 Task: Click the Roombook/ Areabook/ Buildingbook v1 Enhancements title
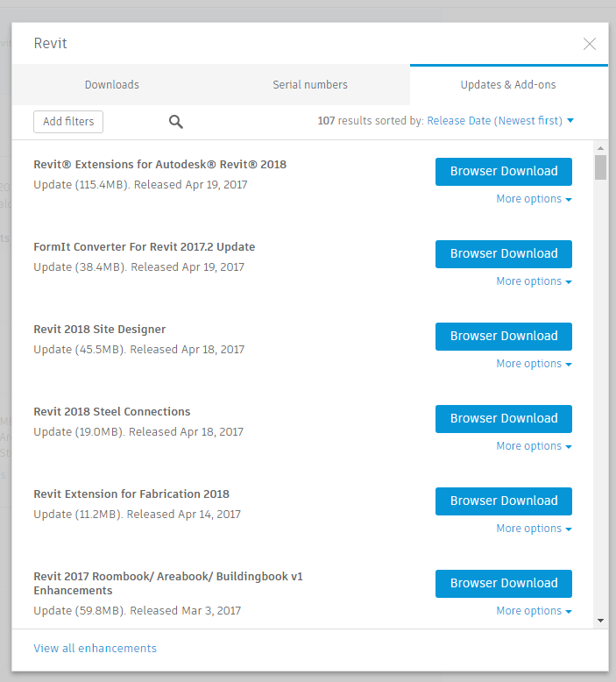tap(168, 583)
